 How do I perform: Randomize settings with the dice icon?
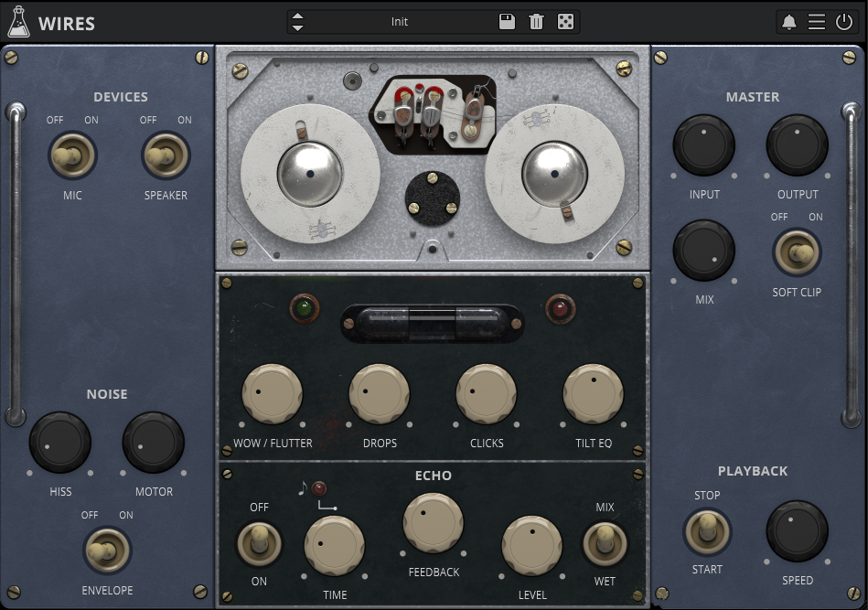point(565,22)
